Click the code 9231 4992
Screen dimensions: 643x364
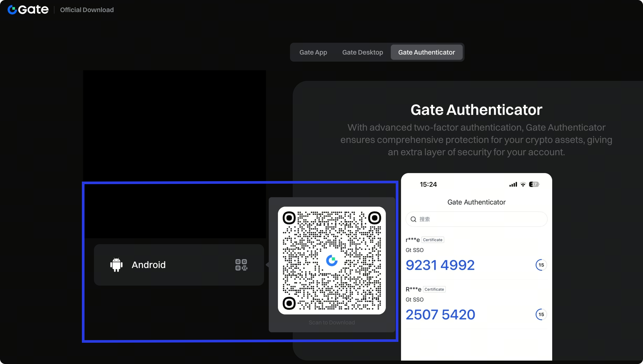(x=440, y=265)
